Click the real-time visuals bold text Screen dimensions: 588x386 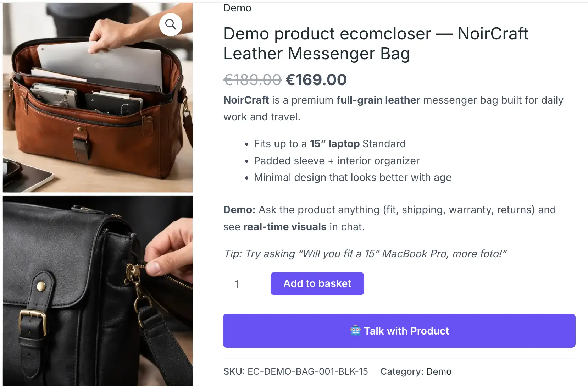285,227
